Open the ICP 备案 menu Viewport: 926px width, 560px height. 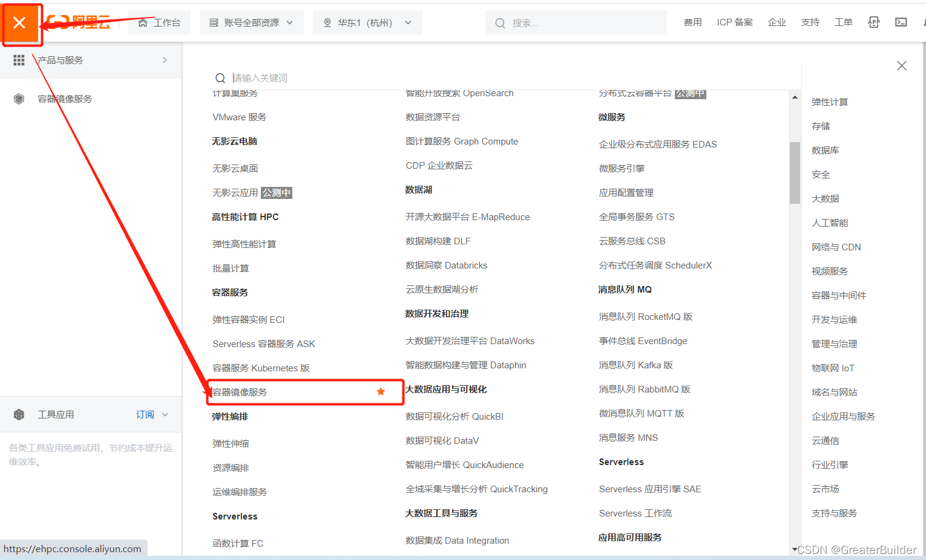735,22
